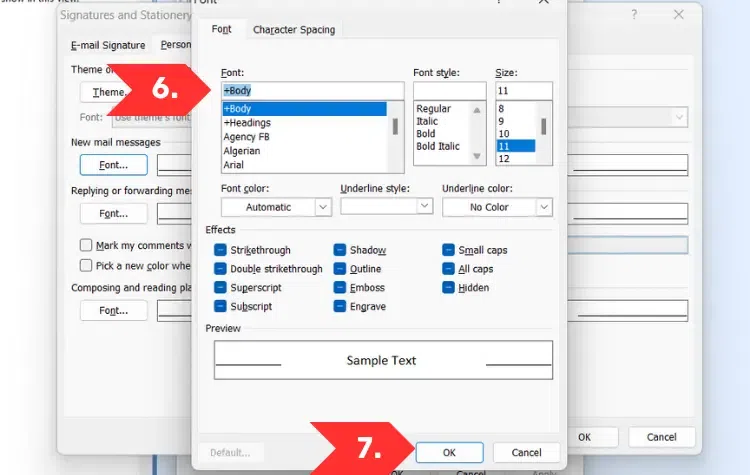
Task: Click the size list scrollbar thumb
Action: [544, 127]
